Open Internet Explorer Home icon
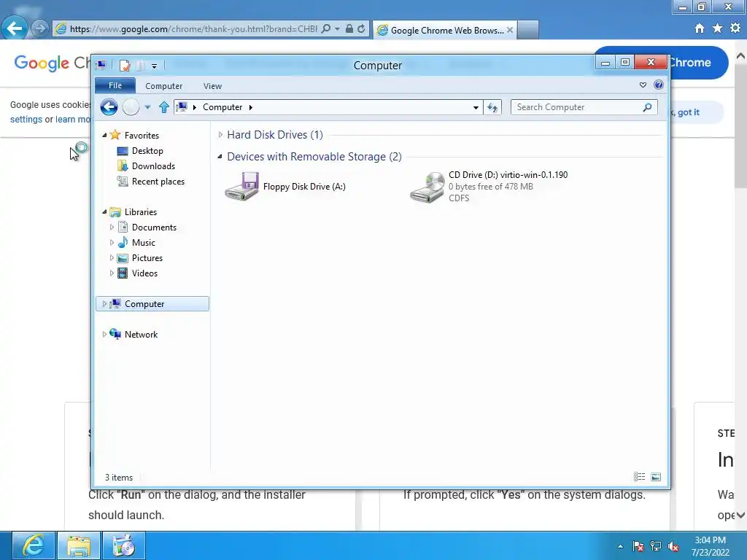747x560 pixels. coord(700,28)
